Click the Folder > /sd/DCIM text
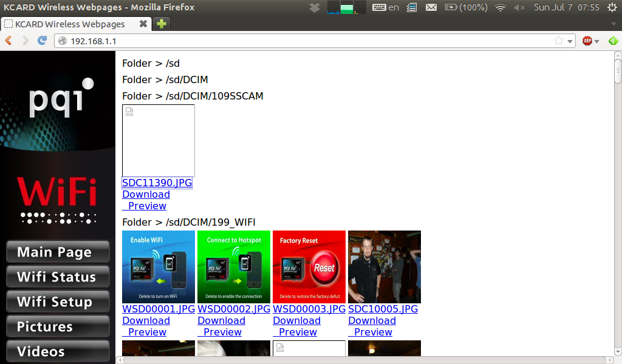 [x=165, y=79]
